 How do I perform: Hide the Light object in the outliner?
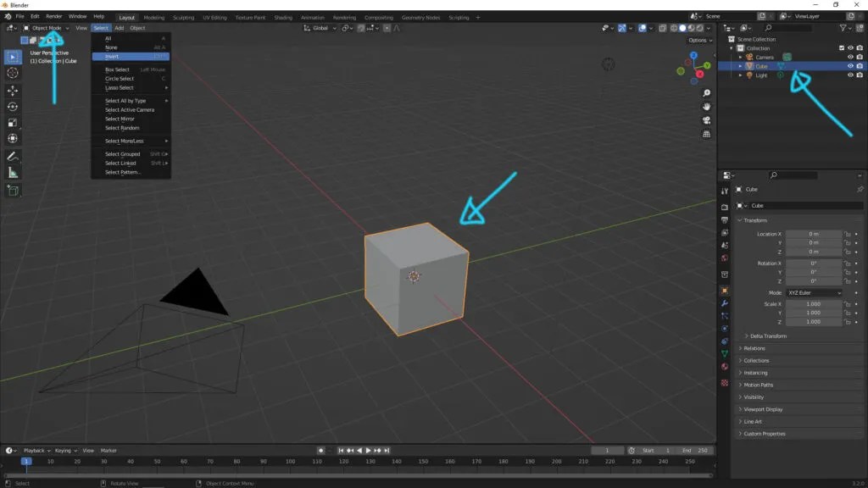(x=851, y=75)
